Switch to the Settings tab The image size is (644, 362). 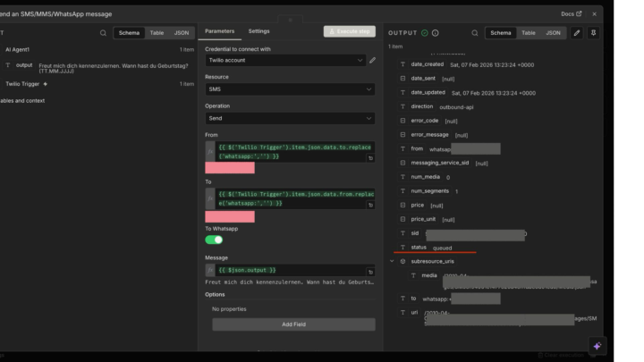click(258, 31)
